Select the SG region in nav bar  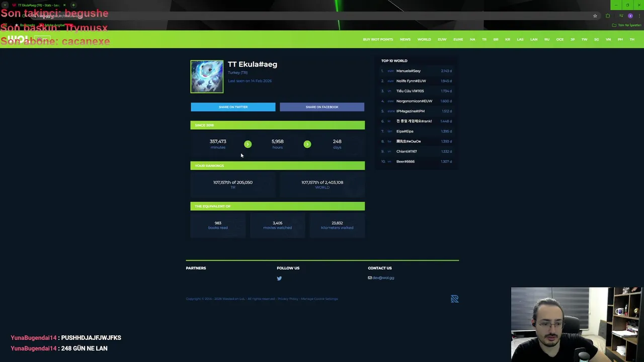click(x=597, y=39)
